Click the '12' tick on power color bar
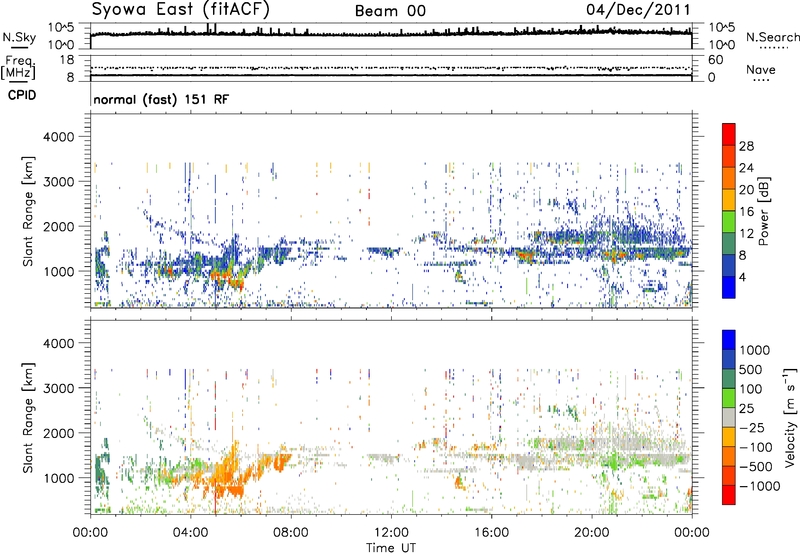 [746, 234]
